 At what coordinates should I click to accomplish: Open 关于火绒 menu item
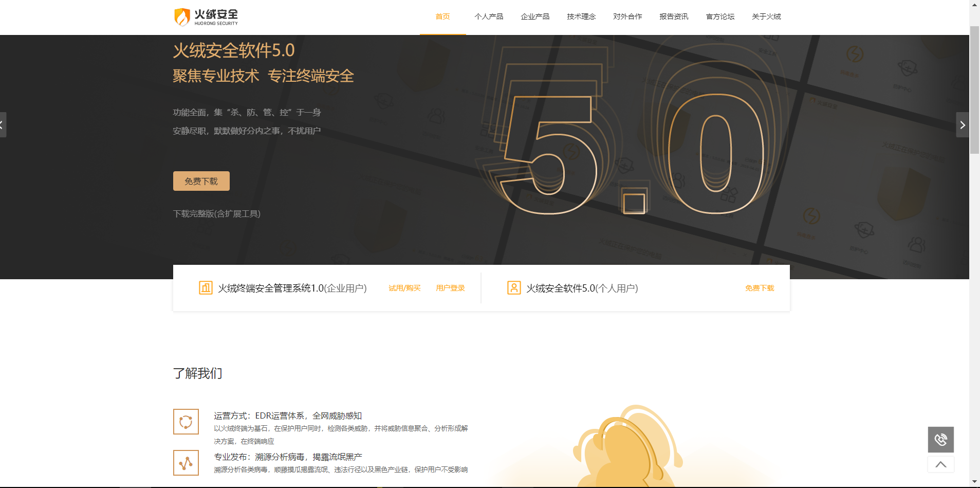[766, 16]
